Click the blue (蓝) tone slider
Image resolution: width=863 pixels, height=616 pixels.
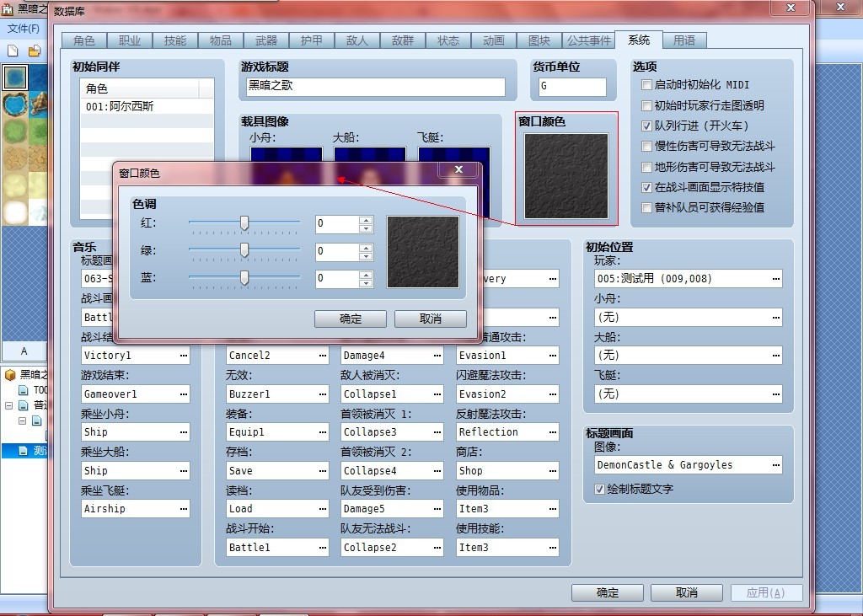[244, 278]
